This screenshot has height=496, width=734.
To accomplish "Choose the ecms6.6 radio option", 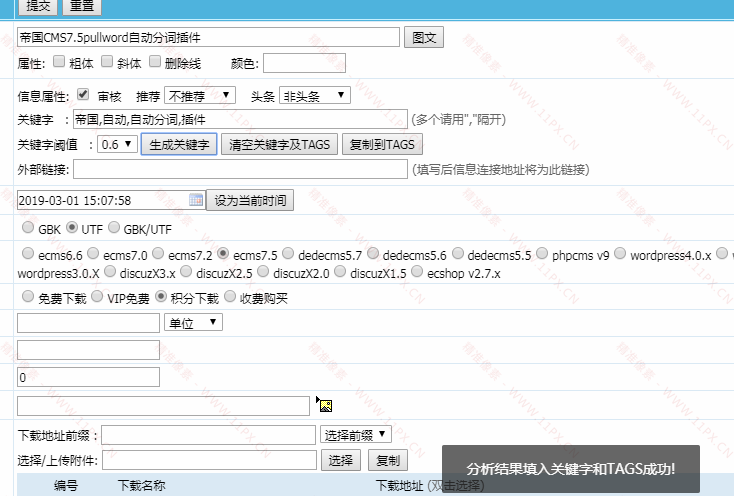I will tap(28, 253).
